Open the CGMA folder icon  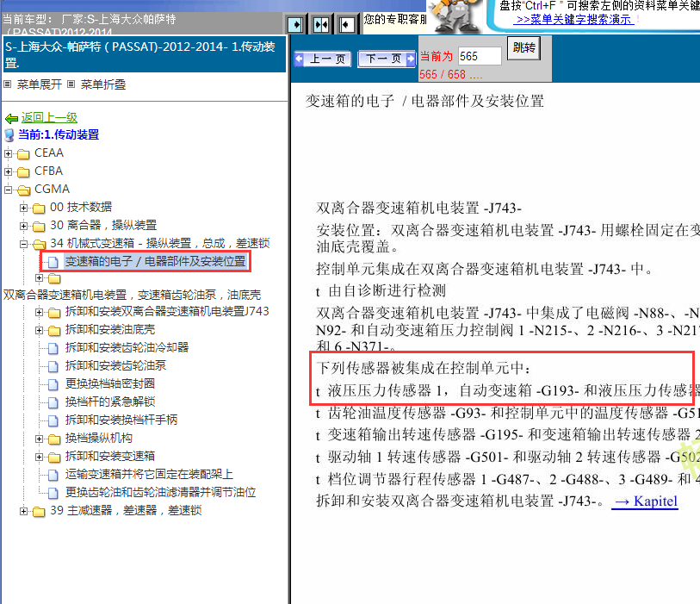(23, 190)
